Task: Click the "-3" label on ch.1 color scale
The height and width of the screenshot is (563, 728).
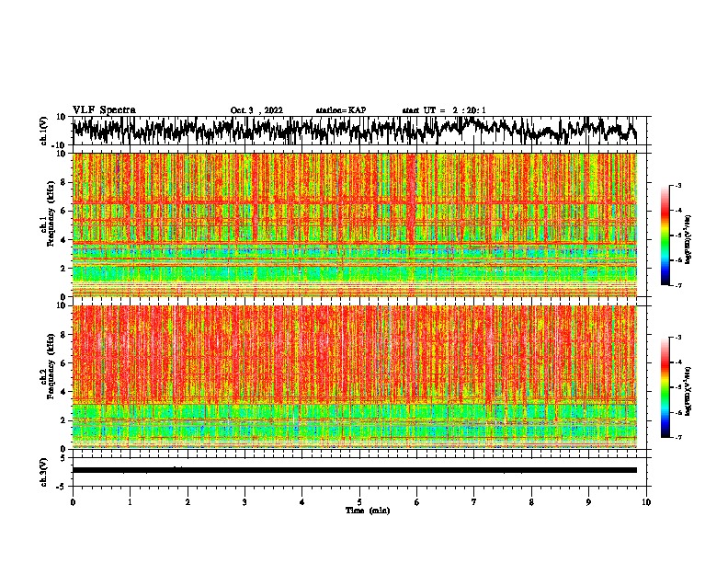Action: tap(678, 186)
